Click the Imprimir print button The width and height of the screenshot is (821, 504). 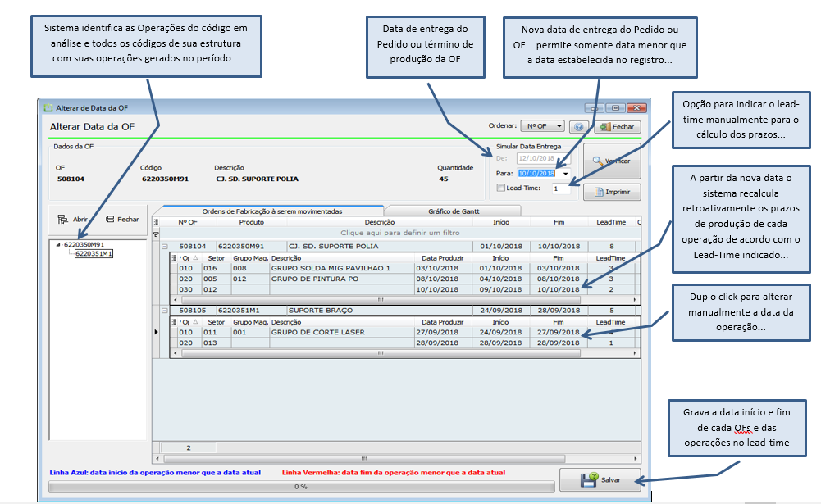612,193
